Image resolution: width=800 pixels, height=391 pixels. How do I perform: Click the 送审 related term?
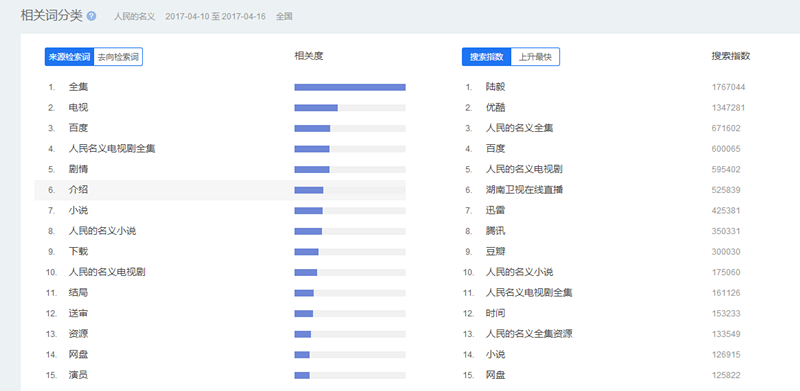pos(79,313)
